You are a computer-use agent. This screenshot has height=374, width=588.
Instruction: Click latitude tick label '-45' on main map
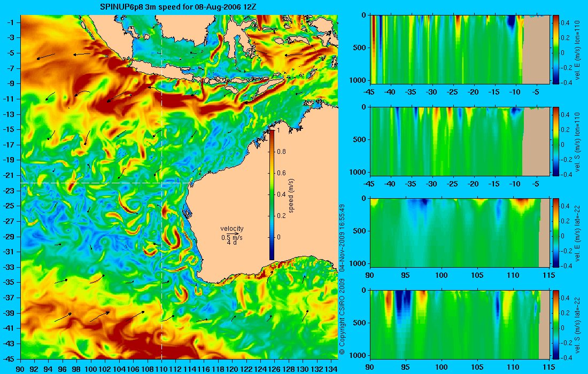point(8,359)
